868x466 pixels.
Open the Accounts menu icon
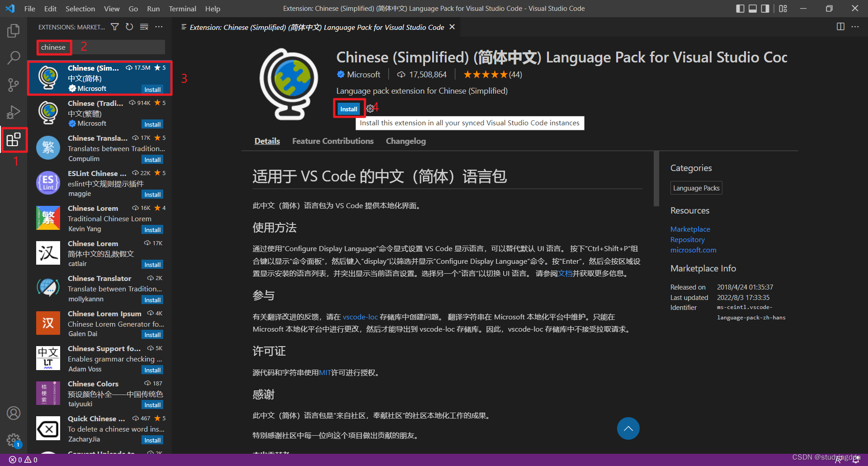coord(14,413)
